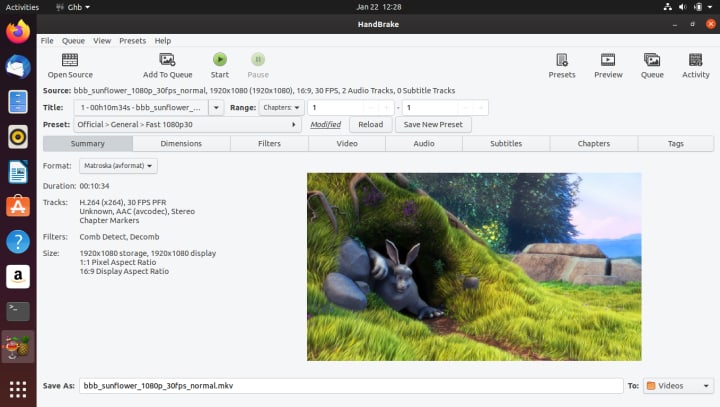The image size is (720, 407).
Task: Open the File menu
Action: coord(47,40)
